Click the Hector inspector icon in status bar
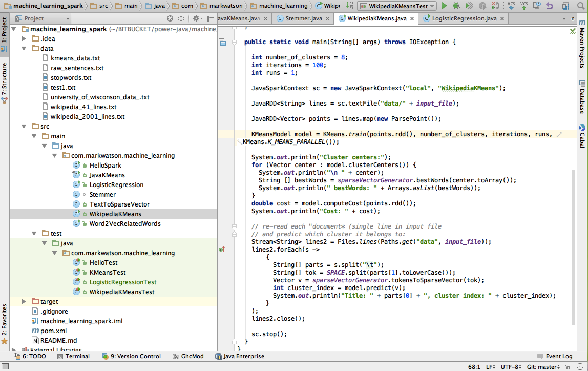The width and height of the screenshot is (588, 371). (580, 367)
